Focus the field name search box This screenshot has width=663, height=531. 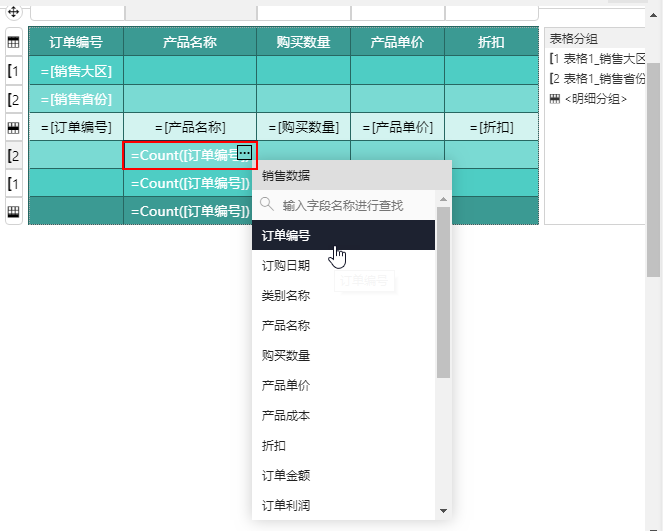coord(350,205)
